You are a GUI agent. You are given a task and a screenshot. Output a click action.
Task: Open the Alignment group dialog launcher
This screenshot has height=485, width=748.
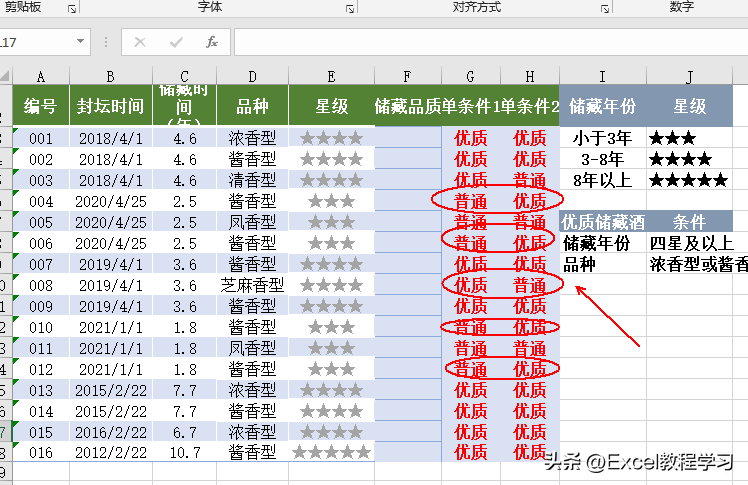[605, 9]
